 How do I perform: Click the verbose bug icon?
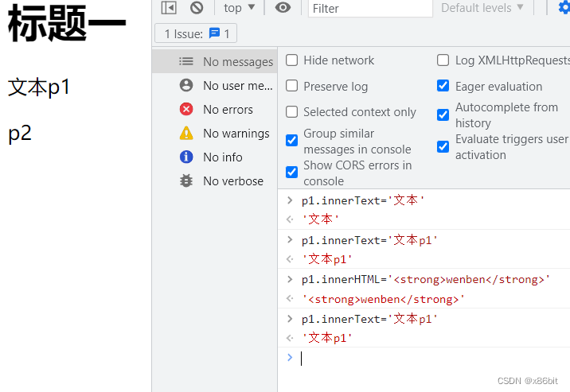click(x=186, y=180)
